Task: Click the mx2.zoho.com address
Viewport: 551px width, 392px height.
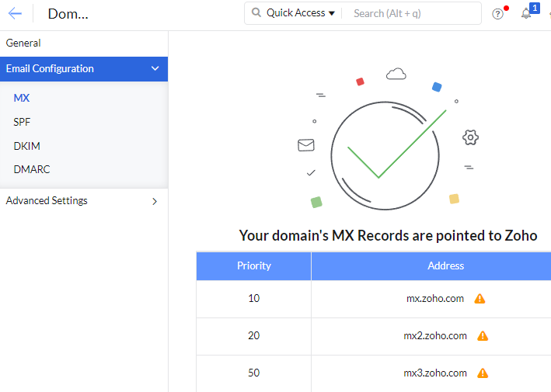Action: 435,336
